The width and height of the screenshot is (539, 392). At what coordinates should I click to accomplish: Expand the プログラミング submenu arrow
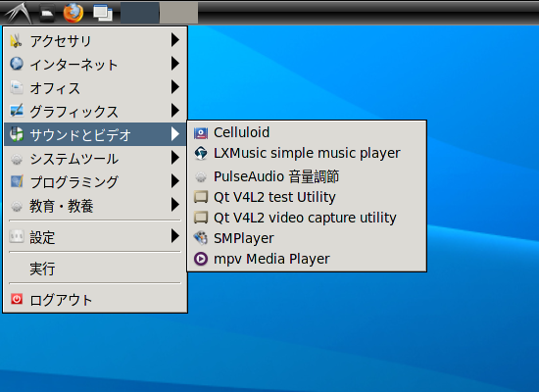[175, 181]
